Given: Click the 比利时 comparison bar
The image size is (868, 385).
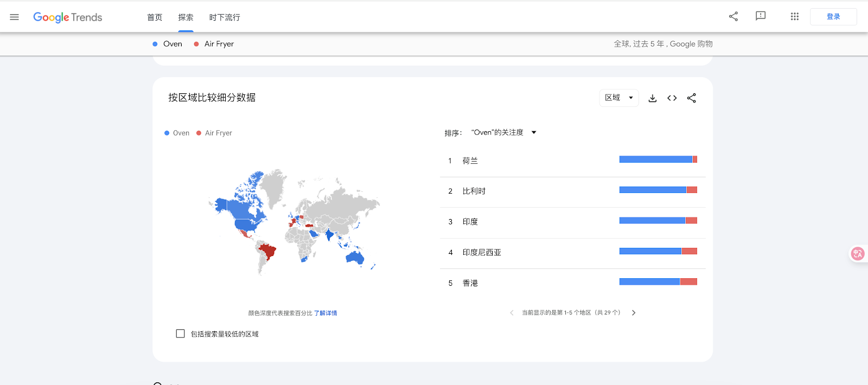Looking at the screenshot, I should point(658,190).
